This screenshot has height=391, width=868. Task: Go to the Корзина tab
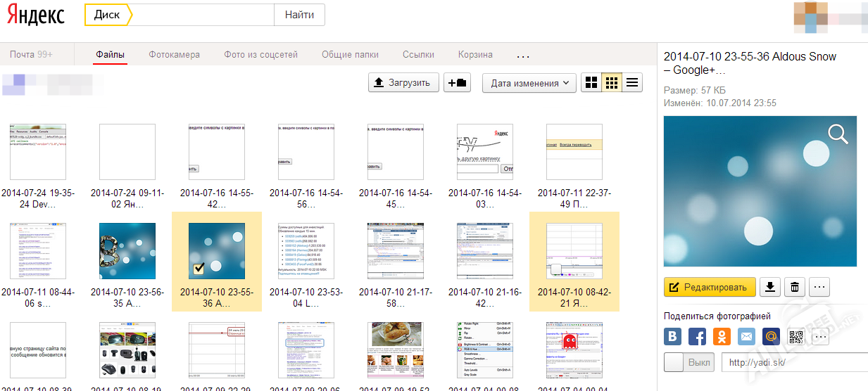tap(475, 55)
